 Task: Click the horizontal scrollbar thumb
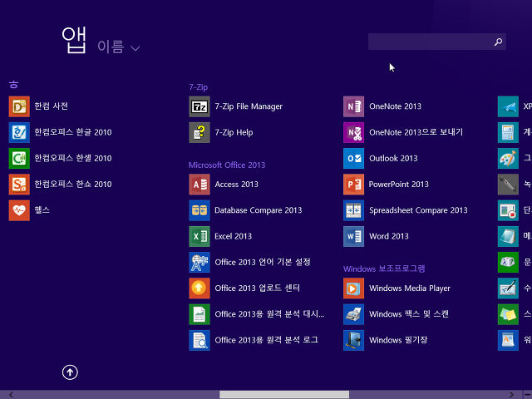point(284,395)
